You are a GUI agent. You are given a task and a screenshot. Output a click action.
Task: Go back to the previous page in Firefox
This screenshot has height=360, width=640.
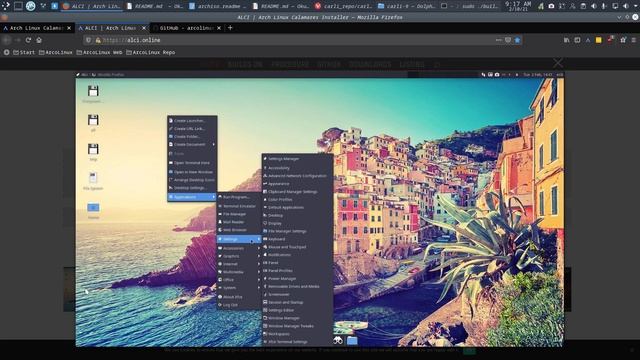click(7, 40)
